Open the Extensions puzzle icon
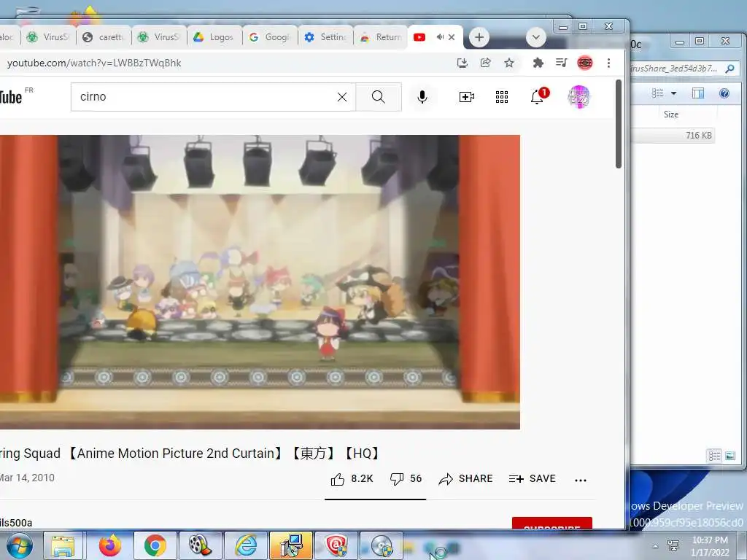The height and width of the screenshot is (560, 747). pyautogui.click(x=538, y=63)
